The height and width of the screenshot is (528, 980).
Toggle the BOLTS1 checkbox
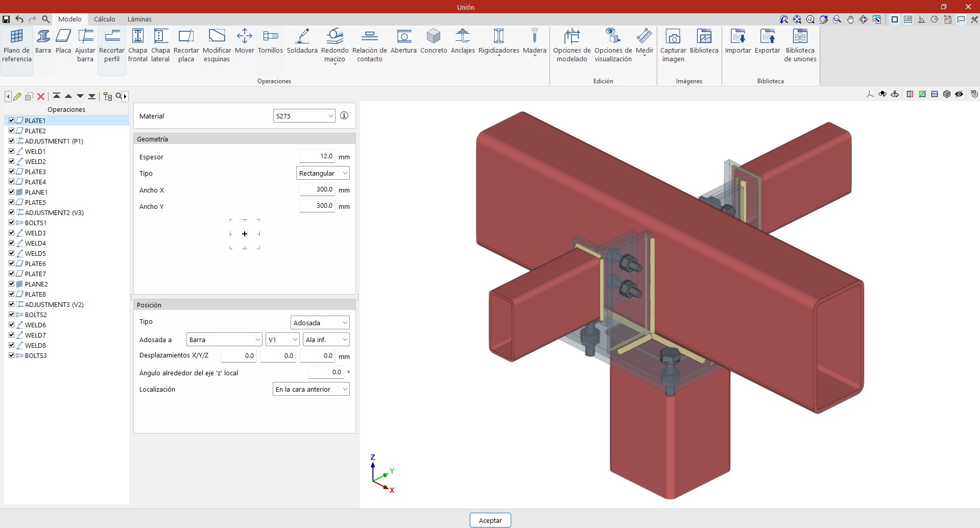pos(11,223)
